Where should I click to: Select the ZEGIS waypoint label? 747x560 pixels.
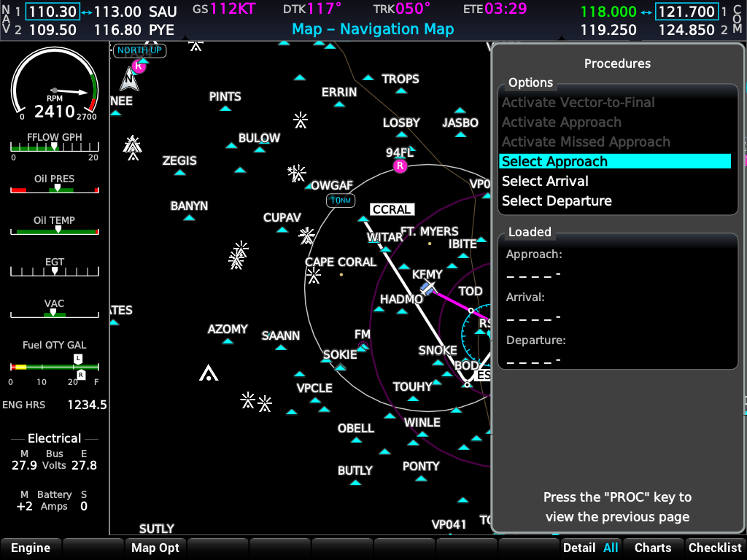[x=179, y=160]
